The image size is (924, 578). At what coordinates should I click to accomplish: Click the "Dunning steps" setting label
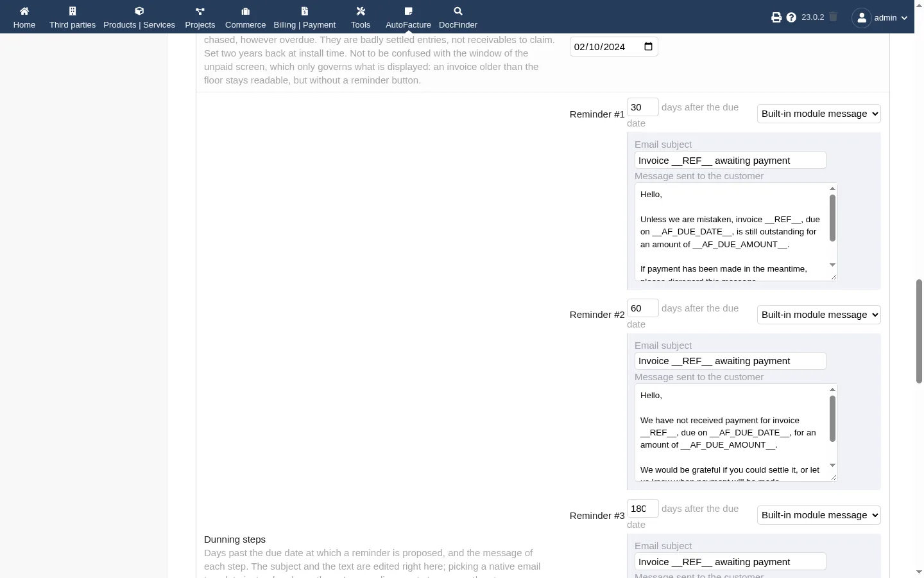pyautogui.click(x=235, y=539)
